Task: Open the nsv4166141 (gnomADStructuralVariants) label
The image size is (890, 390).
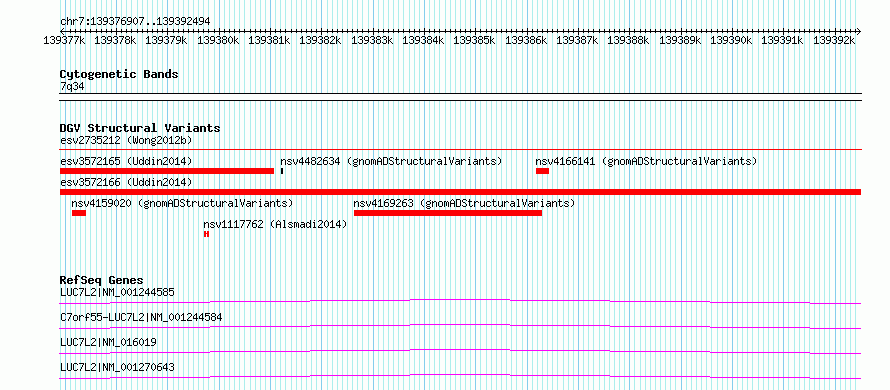Action: point(646,161)
